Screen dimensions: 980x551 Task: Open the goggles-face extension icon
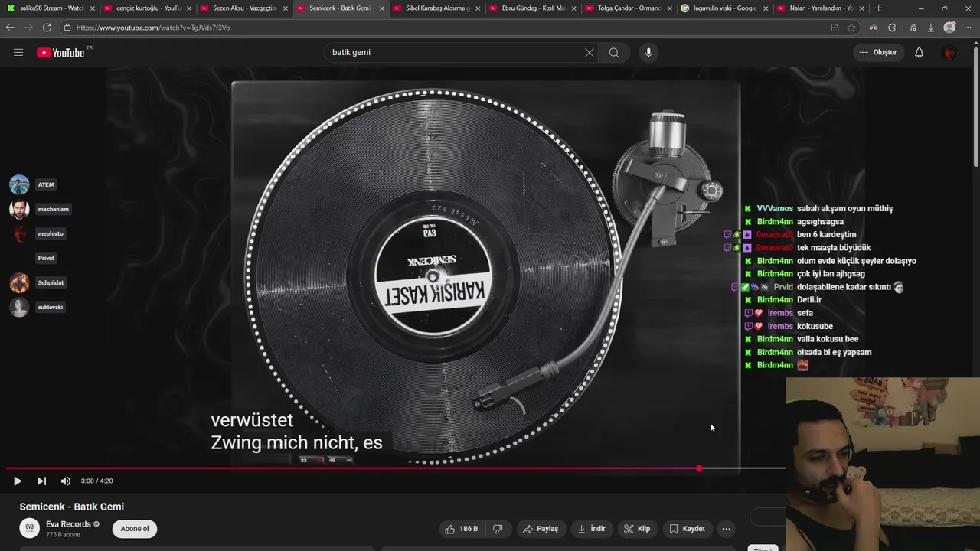tap(873, 28)
